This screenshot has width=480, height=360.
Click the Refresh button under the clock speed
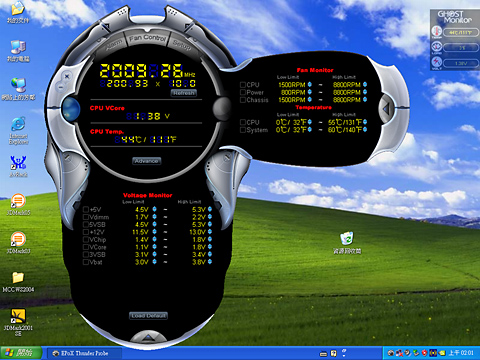184,93
